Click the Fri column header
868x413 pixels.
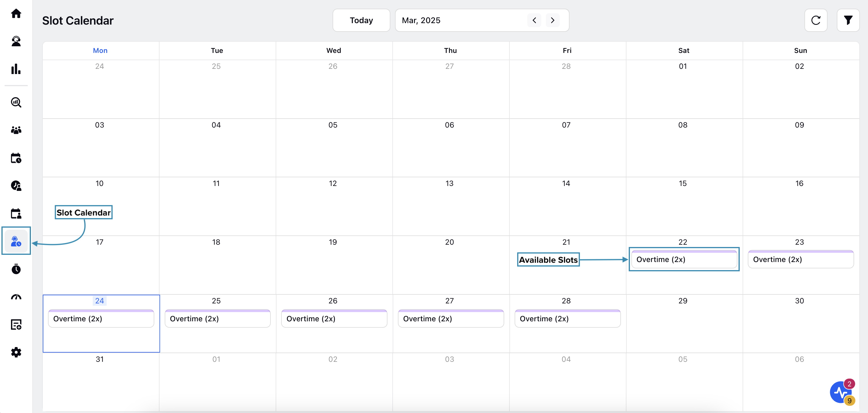(567, 50)
